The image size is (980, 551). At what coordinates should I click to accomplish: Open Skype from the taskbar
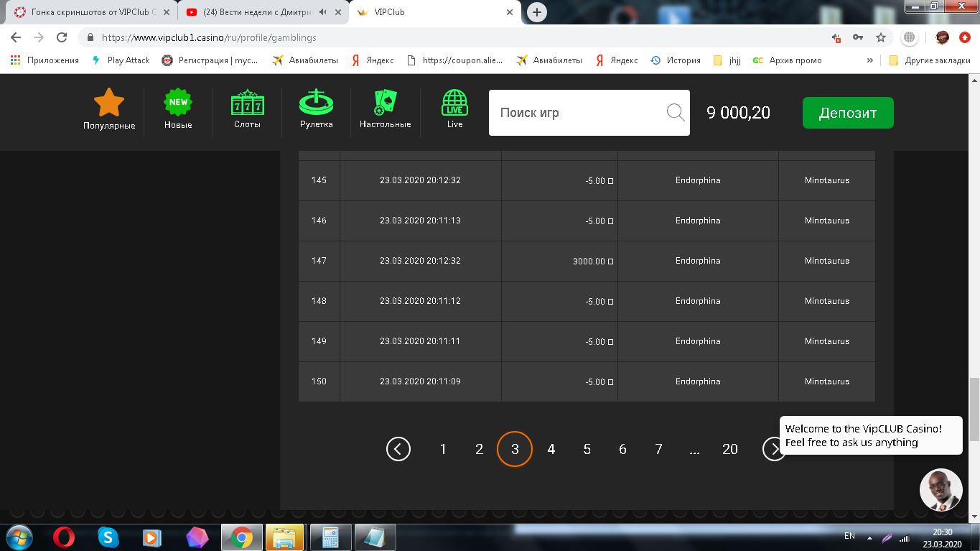tap(108, 537)
